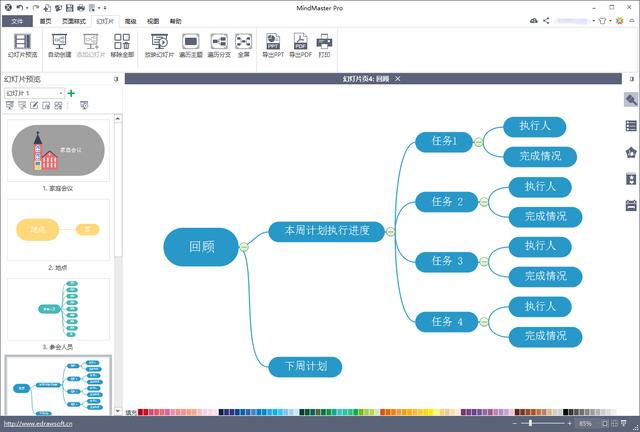Click the share icon at top right
This screenshot has height=432, width=640.
(x=546, y=20)
